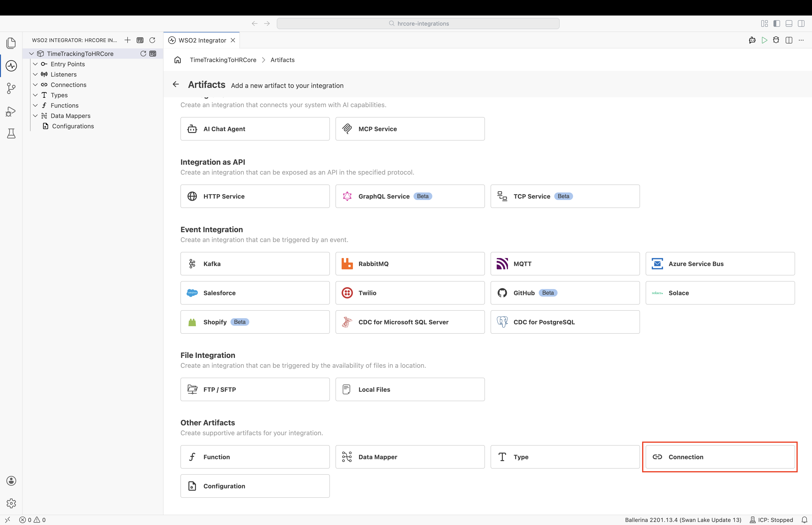Image resolution: width=812 pixels, height=525 pixels.
Task: Add a Connection artifact
Action: click(720, 457)
